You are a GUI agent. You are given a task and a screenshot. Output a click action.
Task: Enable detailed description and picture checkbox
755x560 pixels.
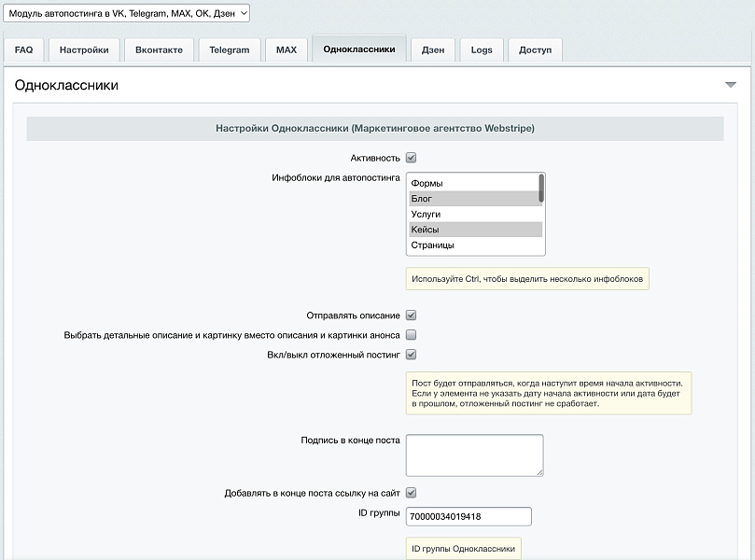[412, 335]
